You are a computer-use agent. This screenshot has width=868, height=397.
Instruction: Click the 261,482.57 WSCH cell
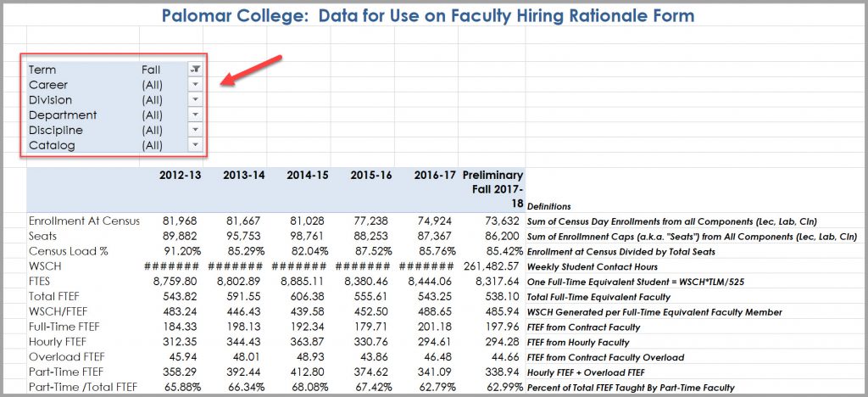pos(492,266)
